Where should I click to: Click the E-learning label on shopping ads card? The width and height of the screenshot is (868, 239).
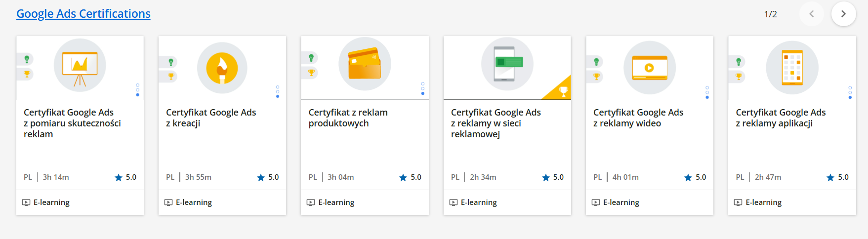click(336, 202)
